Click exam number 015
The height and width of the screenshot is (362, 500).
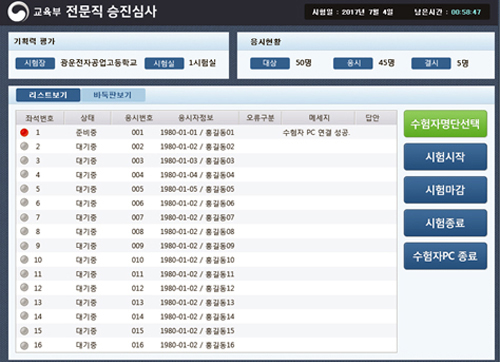coord(137,331)
